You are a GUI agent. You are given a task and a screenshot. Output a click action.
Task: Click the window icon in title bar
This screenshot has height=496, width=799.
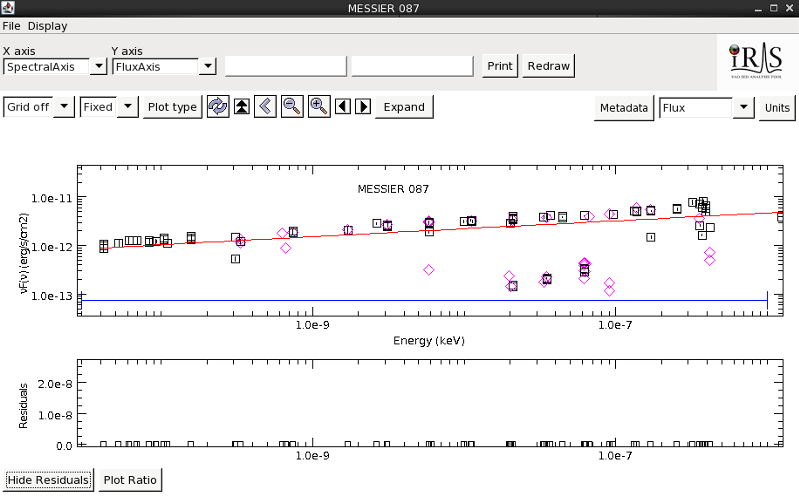(8, 8)
